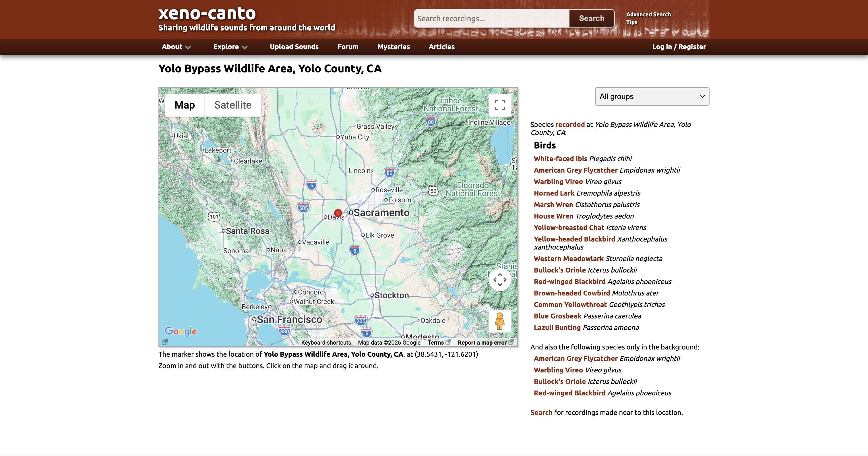The width and height of the screenshot is (868, 456).
Task: Click Search for recordings near this location
Action: pos(541,413)
